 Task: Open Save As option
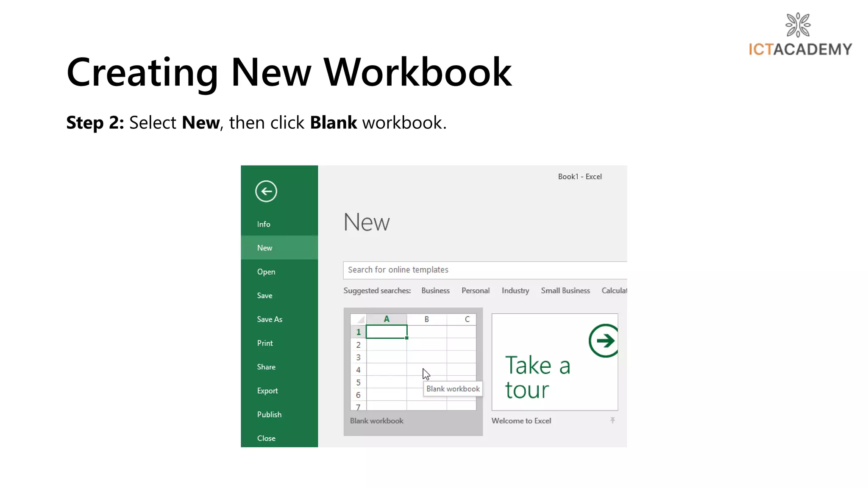270,319
